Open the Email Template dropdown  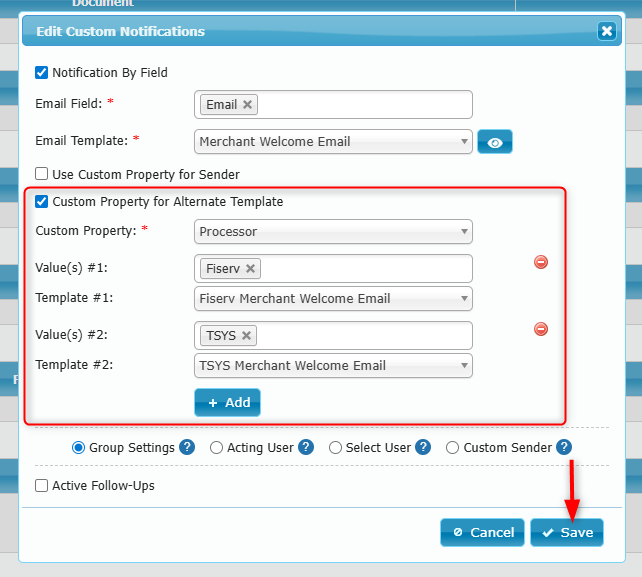tap(333, 142)
